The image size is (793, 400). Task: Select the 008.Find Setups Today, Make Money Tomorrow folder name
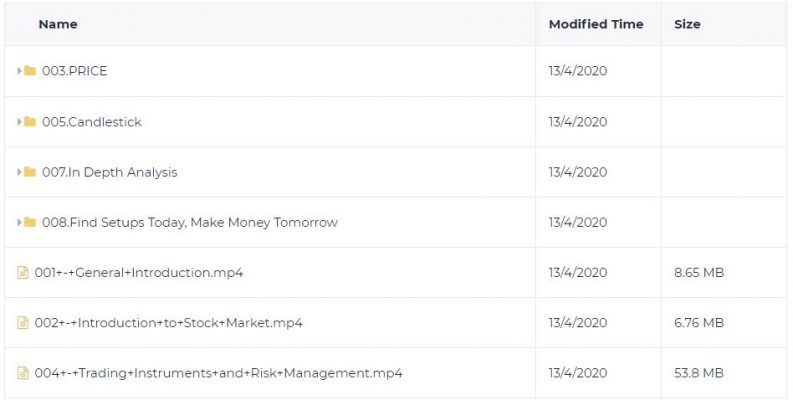point(190,223)
